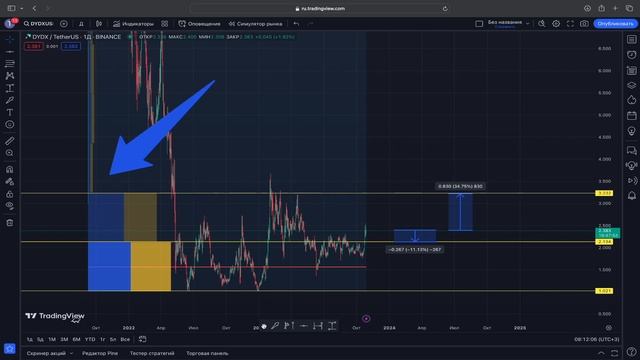Open the go-to-date calendar icon
640x360 pixels.
point(142,339)
